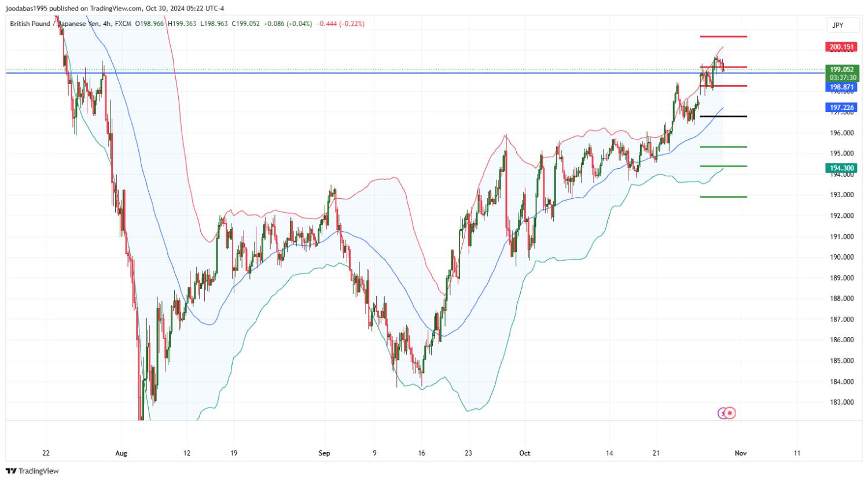Click the 190.000 price axis label

pyautogui.click(x=842, y=257)
